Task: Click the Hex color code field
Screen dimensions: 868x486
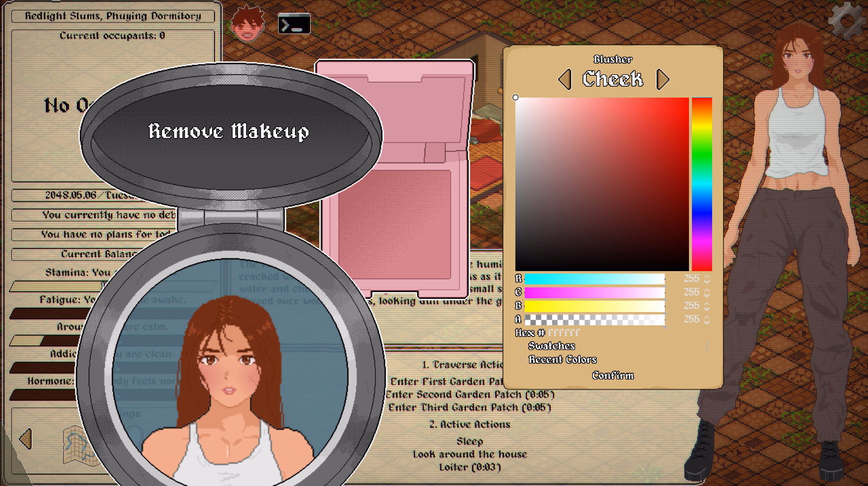Action: coord(564,333)
